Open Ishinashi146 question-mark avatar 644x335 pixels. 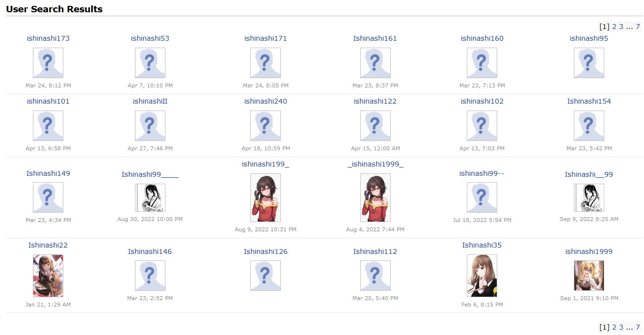[x=150, y=276]
